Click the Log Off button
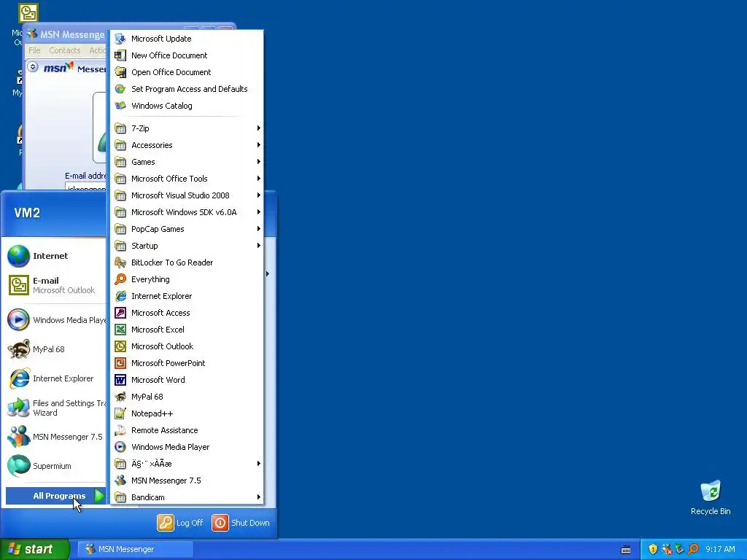This screenshot has height=560, width=747. 180,522
